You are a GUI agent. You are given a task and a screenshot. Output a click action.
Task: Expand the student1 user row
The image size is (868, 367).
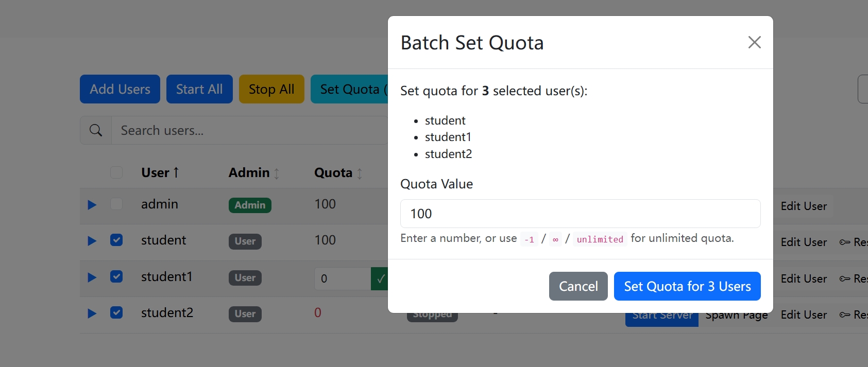92,277
